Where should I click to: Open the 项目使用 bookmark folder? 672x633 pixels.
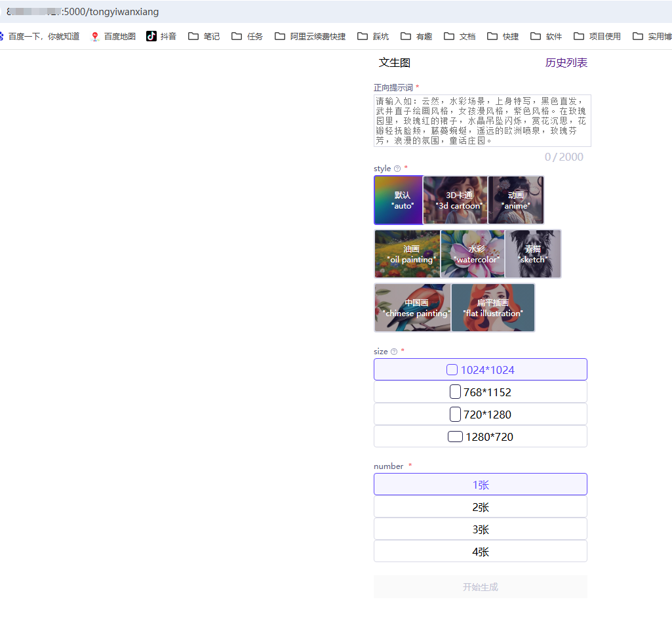[597, 37]
